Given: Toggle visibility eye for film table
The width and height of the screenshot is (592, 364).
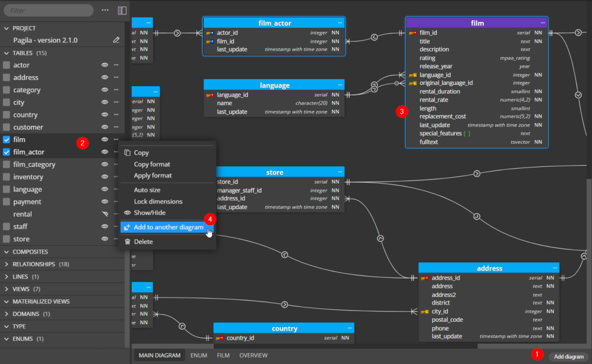Looking at the screenshot, I should pos(105,140).
